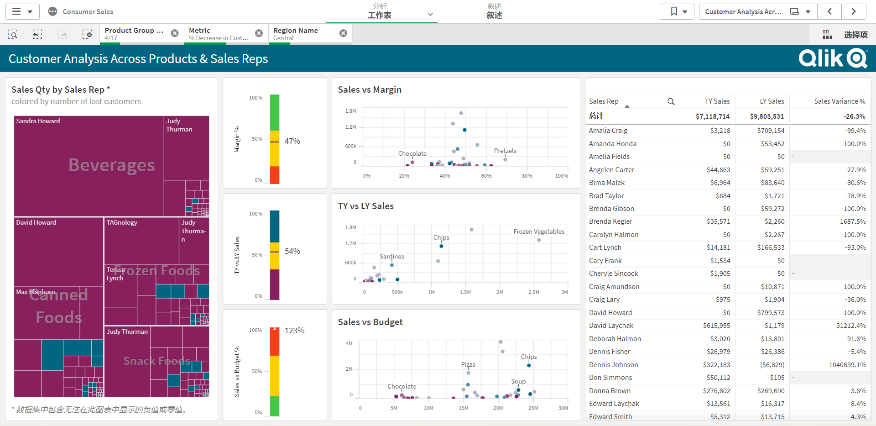Open the Region Name selection item
The width and height of the screenshot is (876, 426).
(x=303, y=34)
